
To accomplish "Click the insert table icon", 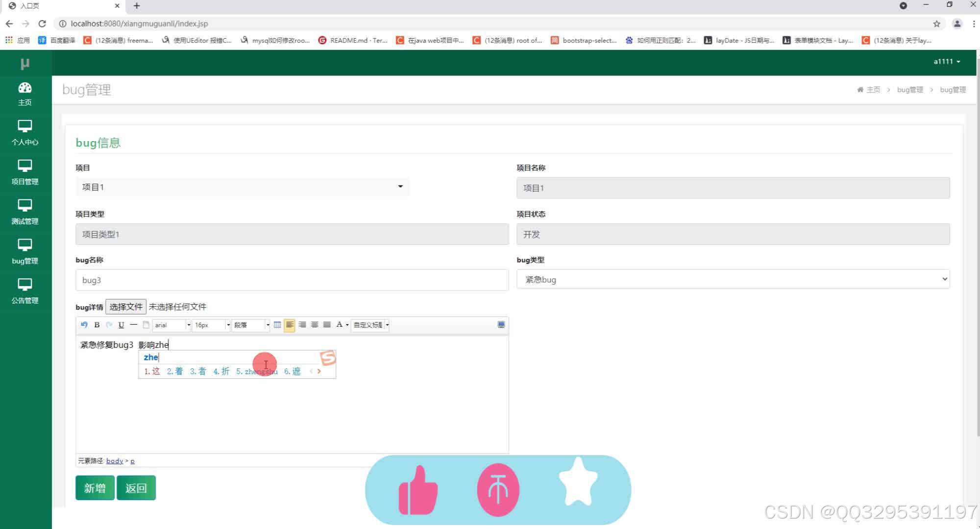I will tap(277, 325).
